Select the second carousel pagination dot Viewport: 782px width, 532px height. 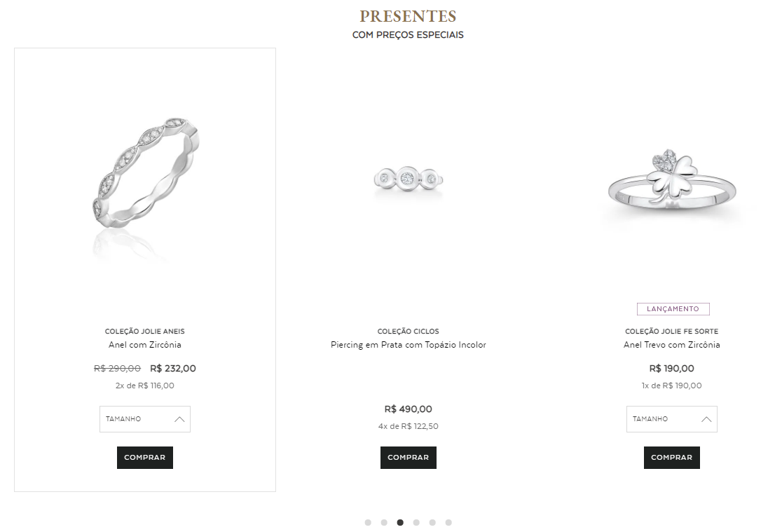[x=384, y=522]
